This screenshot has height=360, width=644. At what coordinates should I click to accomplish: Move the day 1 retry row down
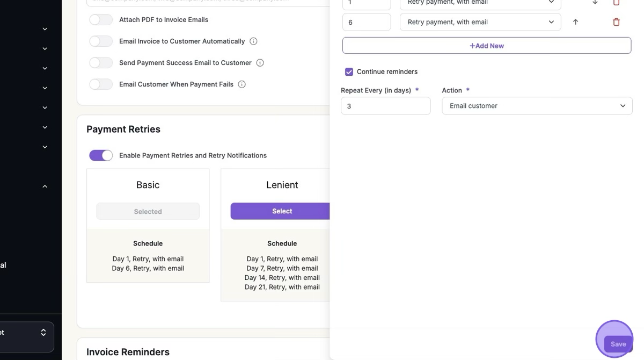coord(595,2)
